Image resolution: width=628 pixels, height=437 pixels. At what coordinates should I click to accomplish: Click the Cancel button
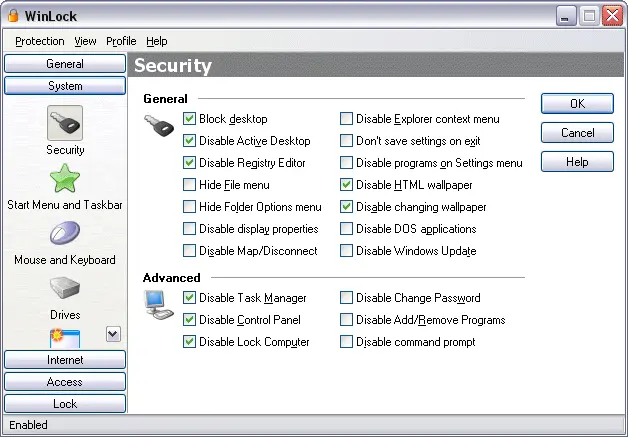[x=577, y=133]
